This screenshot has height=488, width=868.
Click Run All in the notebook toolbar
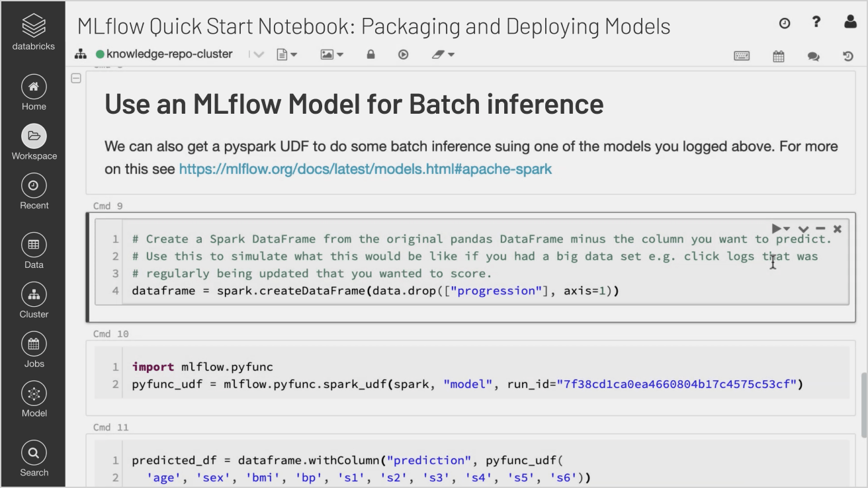(403, 54)
